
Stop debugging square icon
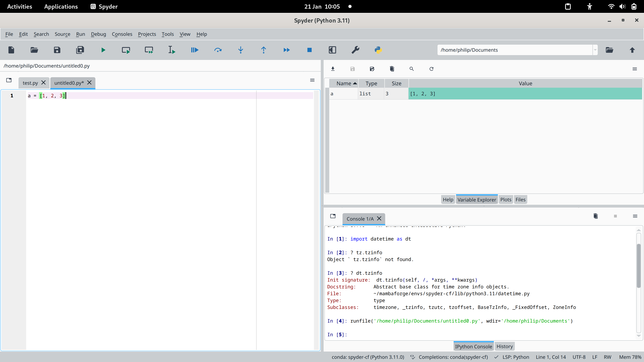pyautogui.click(x=310, y=50)
